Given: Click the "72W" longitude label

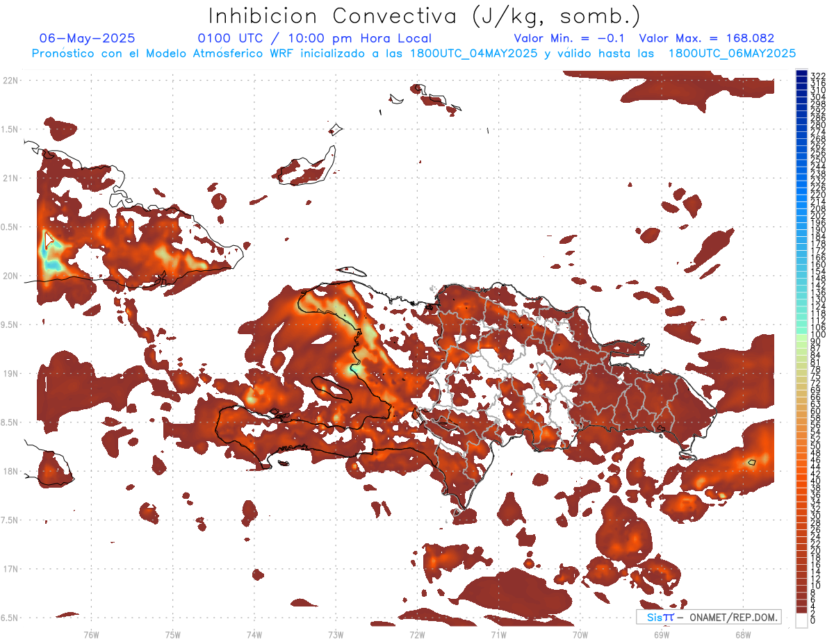Looking at the screenshot, I should click(417, 634).
